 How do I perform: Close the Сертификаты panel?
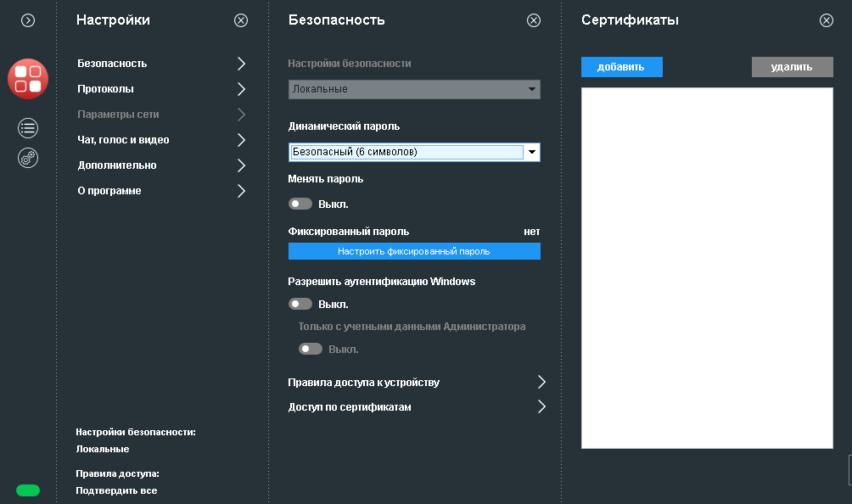[827, 20]
